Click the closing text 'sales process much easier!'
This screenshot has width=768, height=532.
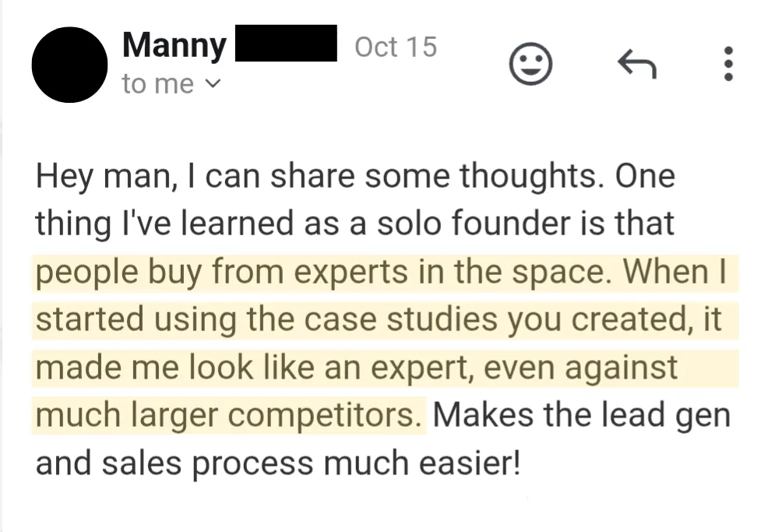pyautogui.click(x=311, y=463)
